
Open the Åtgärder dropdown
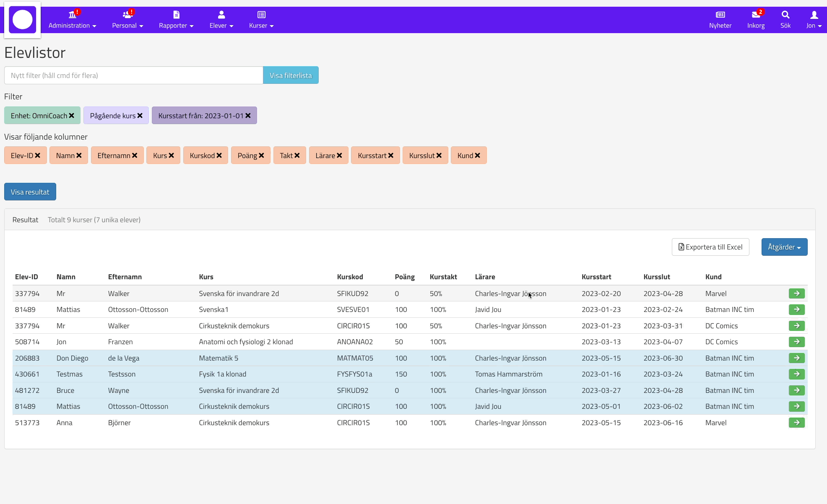click(784, 247)
